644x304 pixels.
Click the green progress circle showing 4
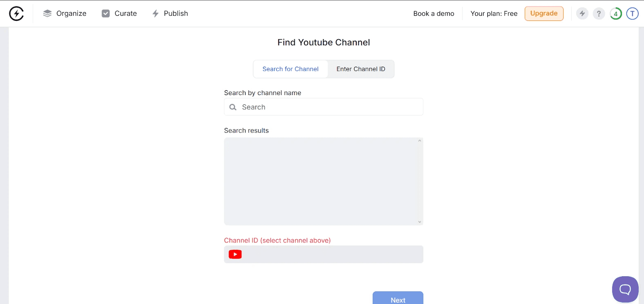coord(616,13)
